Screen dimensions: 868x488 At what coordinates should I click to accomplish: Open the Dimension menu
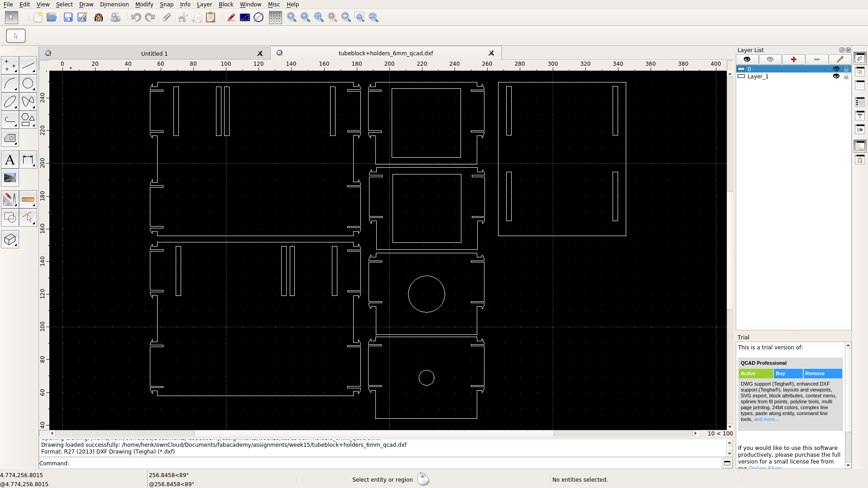[x=114, y=4]
